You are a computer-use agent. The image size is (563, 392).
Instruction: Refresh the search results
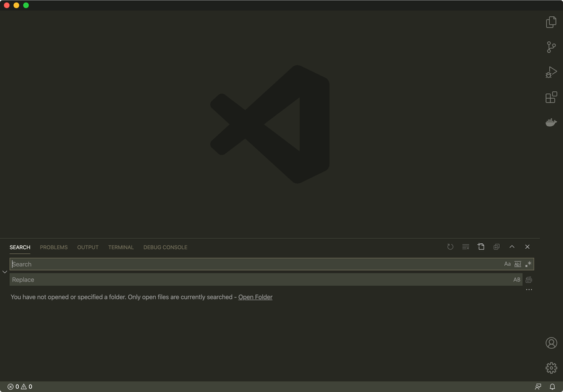tap(450, 247)
